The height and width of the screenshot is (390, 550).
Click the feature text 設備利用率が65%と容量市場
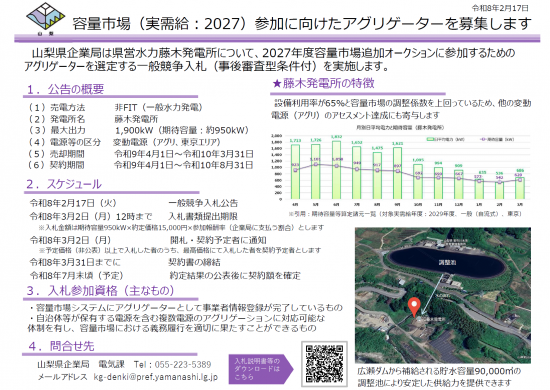click(401, 109)
